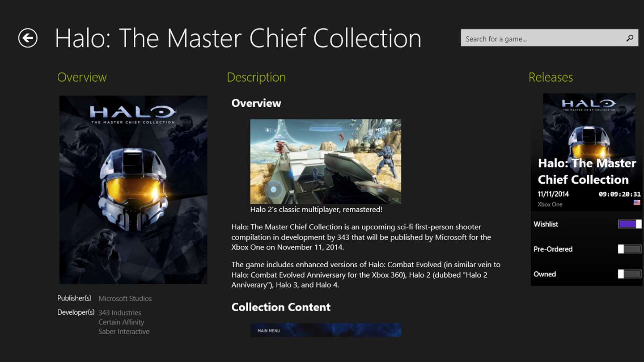
Task: Click the Releases section header
Action: pos(551,77)
